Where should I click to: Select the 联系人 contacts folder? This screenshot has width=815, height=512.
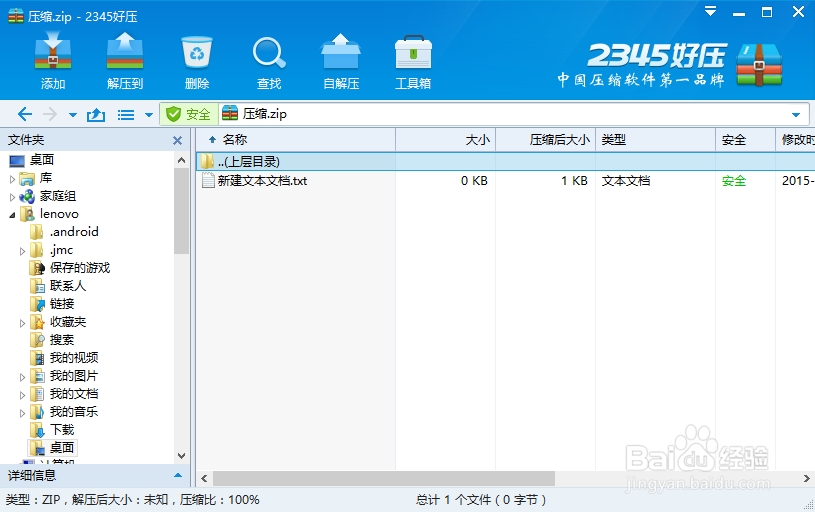[68, 286]
